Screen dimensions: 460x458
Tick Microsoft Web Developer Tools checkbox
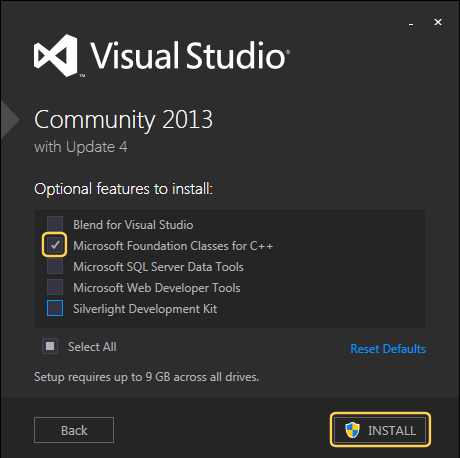point(55,287)
